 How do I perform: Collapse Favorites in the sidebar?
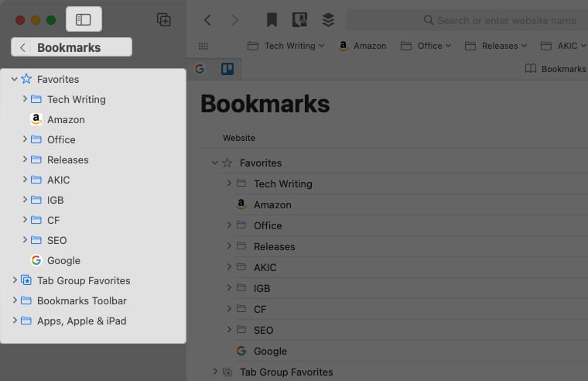[x=14, y=79]
